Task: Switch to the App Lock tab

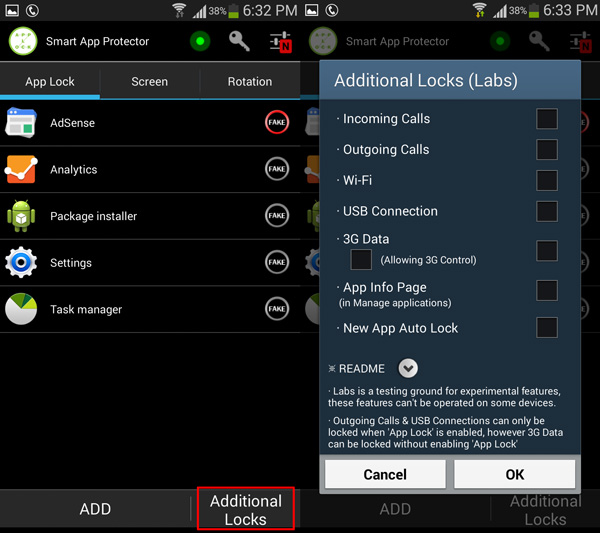Action: click(50, 81)
